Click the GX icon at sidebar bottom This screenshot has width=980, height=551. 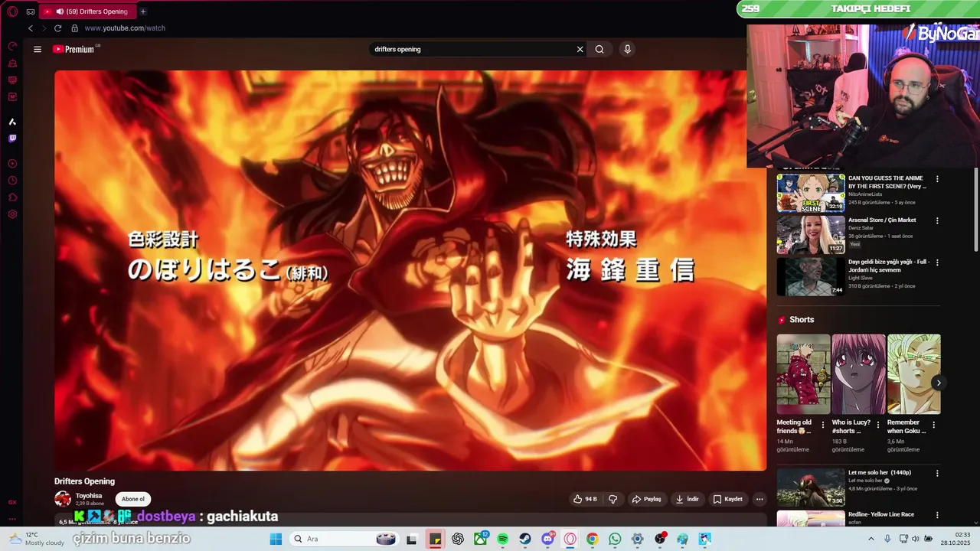(12, 502)
